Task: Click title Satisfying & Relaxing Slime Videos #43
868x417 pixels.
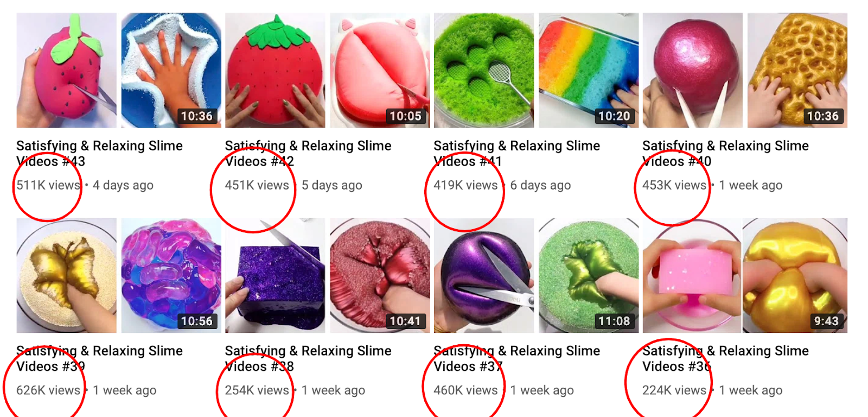Action: tap(99, 154)
